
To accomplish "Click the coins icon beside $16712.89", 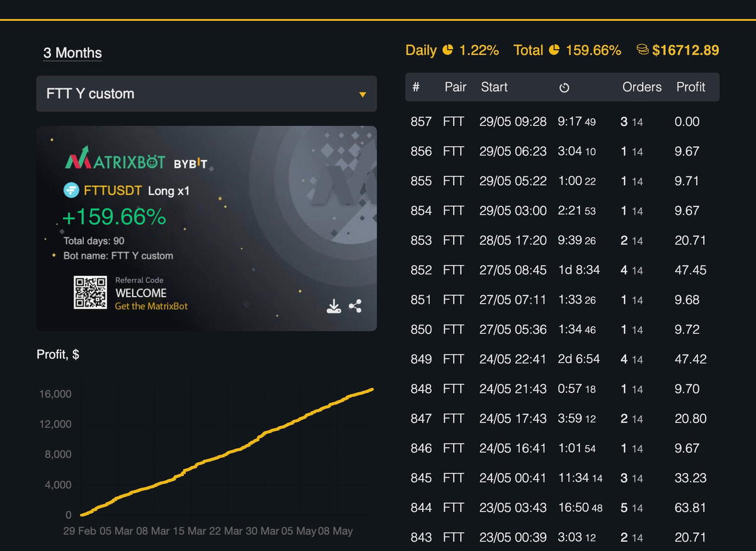I will coord(643,50).
